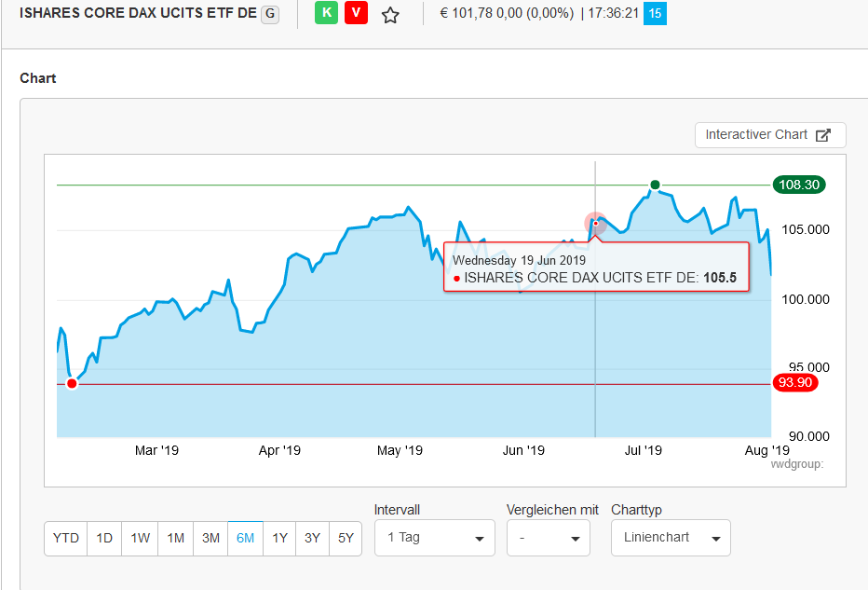Click the red 93.90 low price label
The height and width of the screenshot is (590, 868).
pyautogui.click(x=794, y=383)
